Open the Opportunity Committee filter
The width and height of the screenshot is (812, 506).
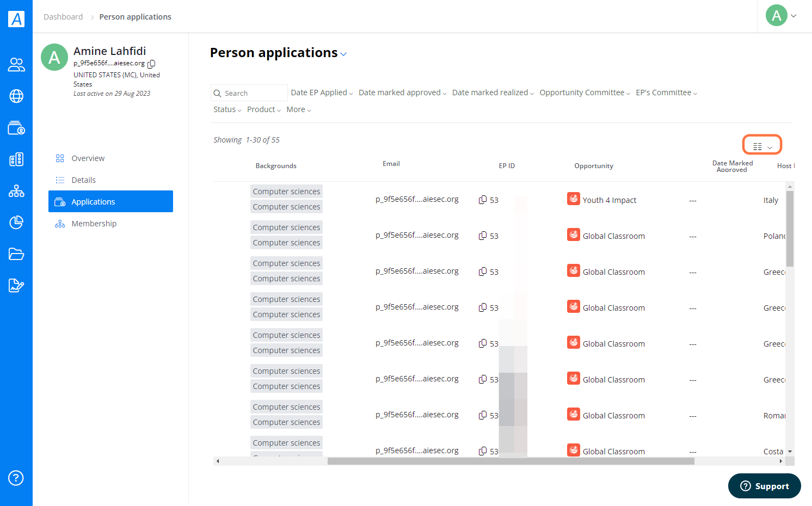(x=585, y=92)
